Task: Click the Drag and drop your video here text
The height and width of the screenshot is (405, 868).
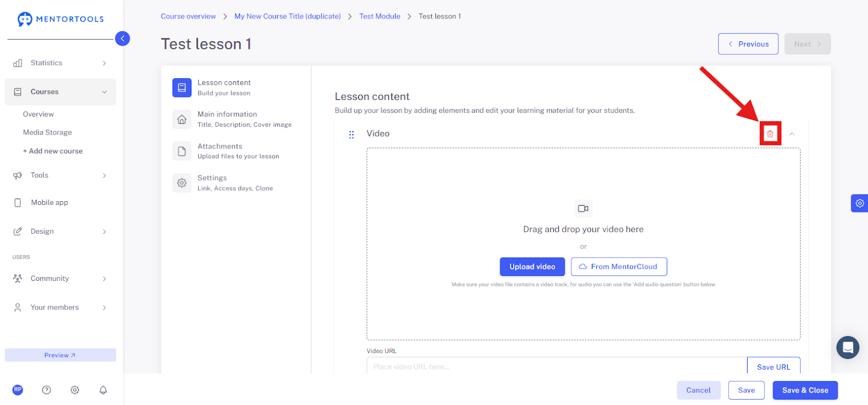Action: 583,229
